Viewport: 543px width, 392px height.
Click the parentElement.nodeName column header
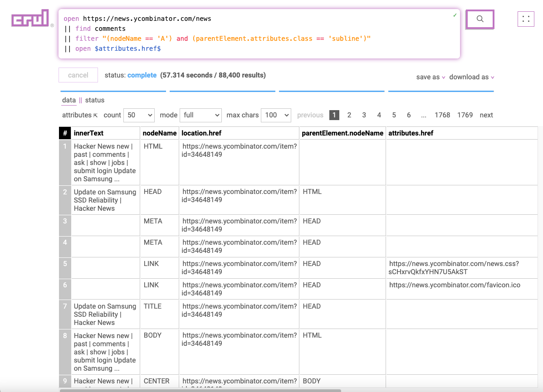(342, 133)
